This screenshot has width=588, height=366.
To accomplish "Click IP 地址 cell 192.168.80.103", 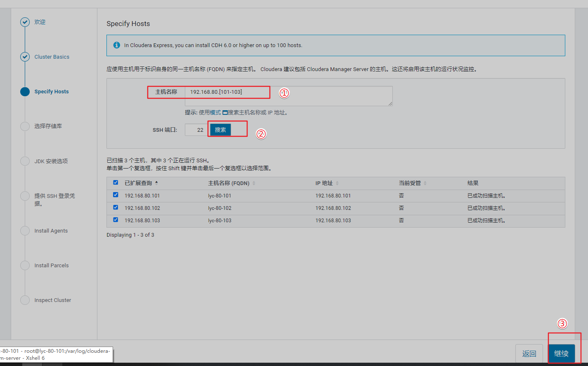I will click(333, 221).
